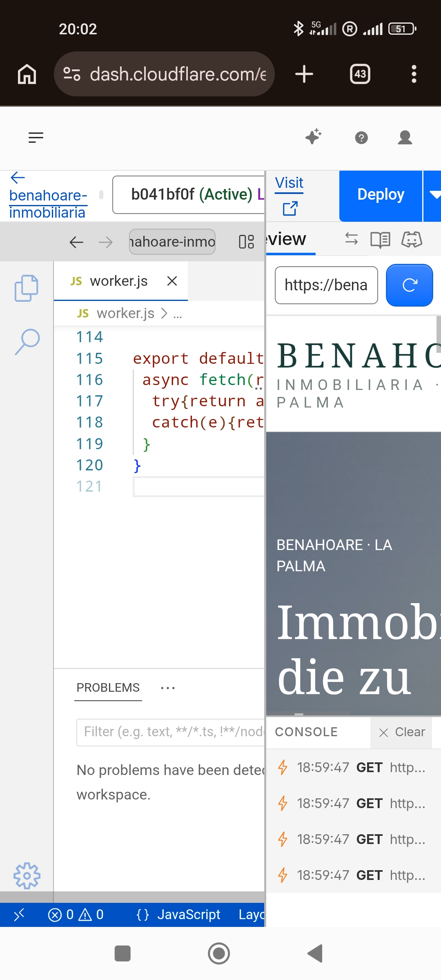Click line number 115 in the gutter
Viewport: 441px width, 980px height.
89,359
